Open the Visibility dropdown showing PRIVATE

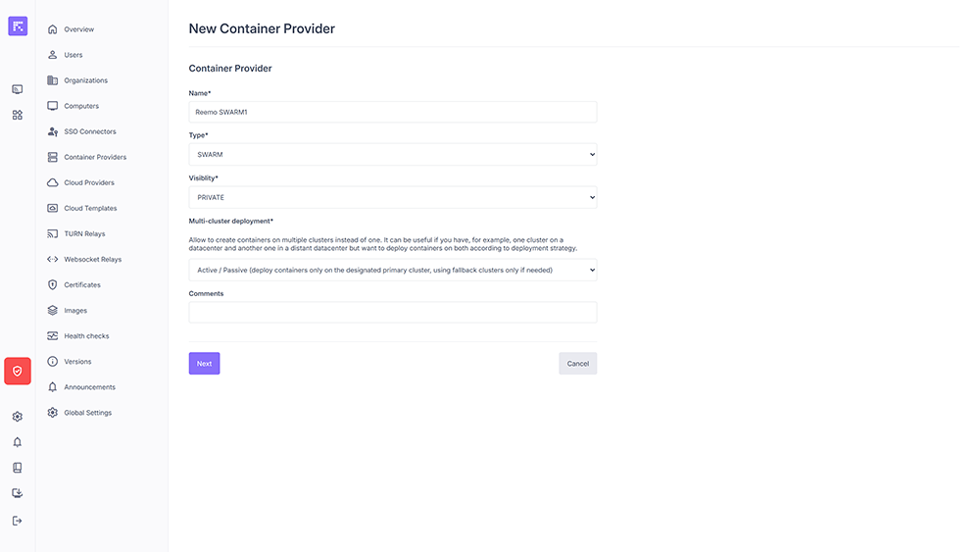[392, 197]
